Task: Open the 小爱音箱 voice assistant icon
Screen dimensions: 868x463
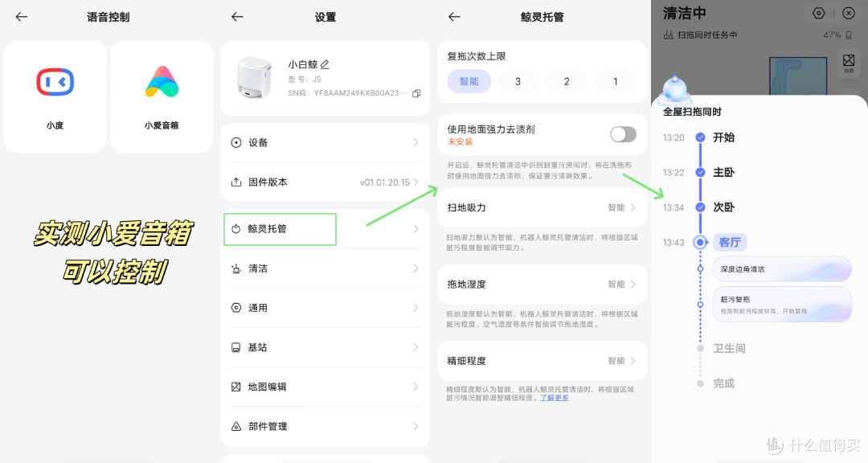Action: click(162, 82)
